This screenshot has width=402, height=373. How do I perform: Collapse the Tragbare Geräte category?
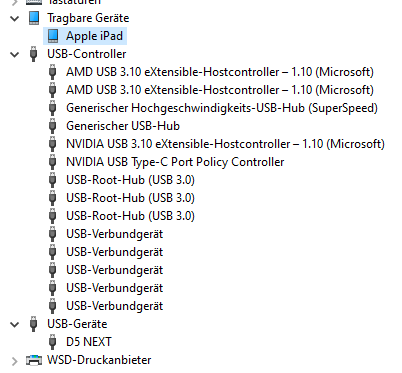pyautogui.click(x=15, y=18)
